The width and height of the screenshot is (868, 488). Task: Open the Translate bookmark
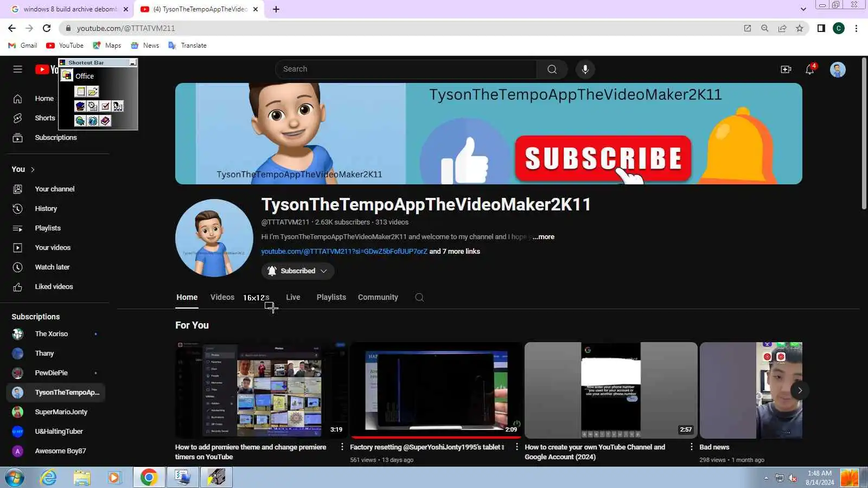pyautogui.click(x=188, y=46)
